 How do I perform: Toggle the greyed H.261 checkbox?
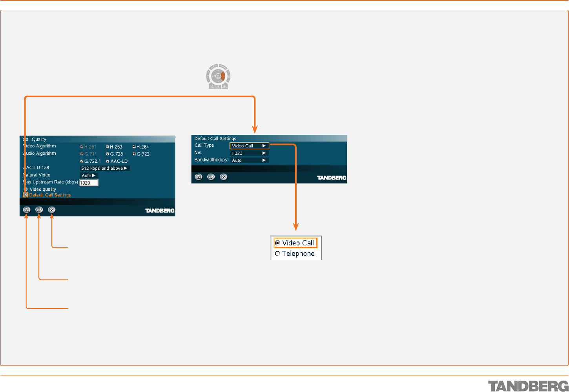point(82,147)
